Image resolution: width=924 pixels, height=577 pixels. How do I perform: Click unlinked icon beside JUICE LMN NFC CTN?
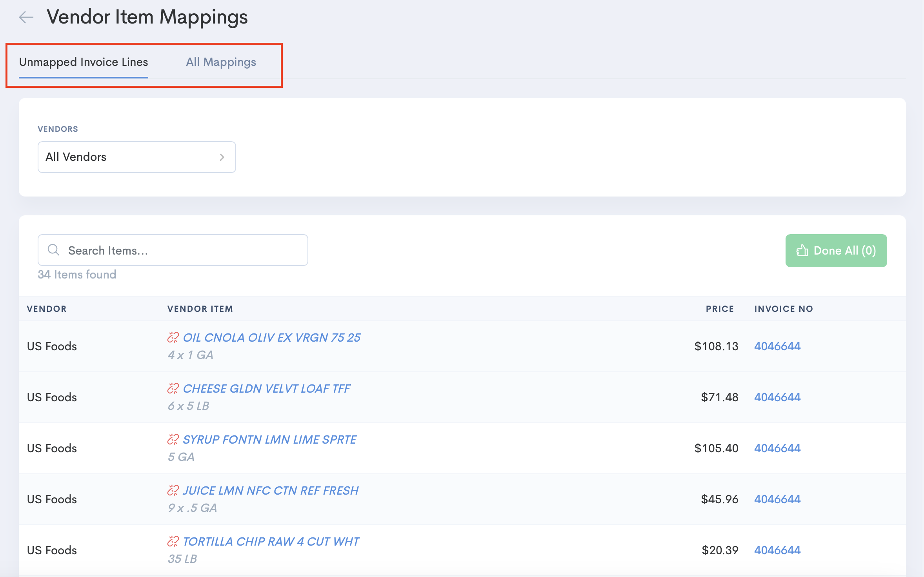(173, 490)
